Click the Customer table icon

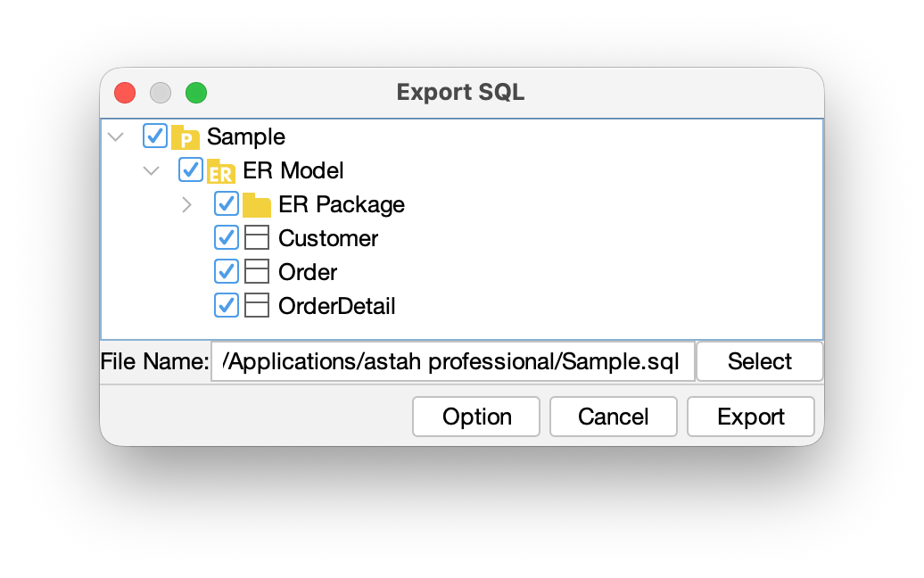coord(257,237)
